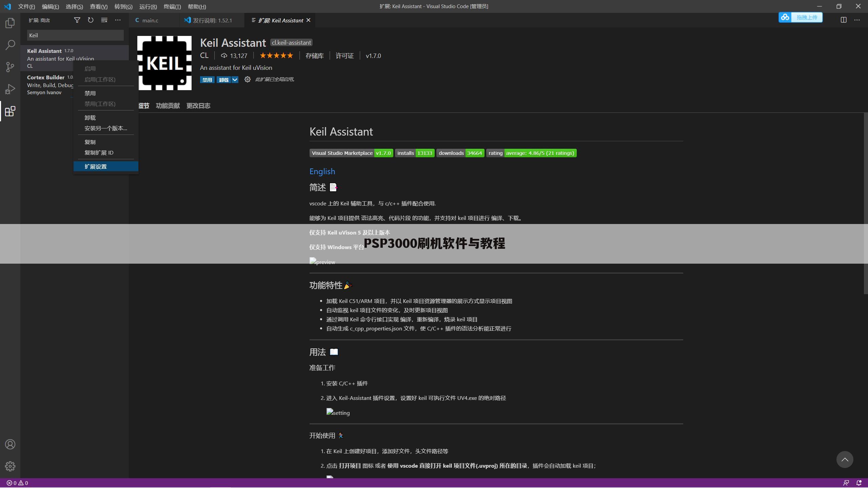
Task: Open the Source Control view
Action: tap(10, 67)
